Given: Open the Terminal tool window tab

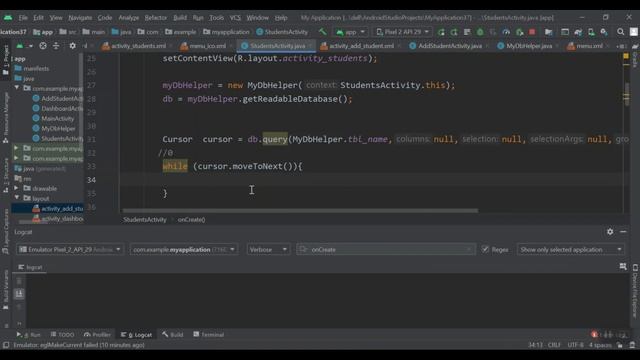Looking at the screenshot, I should 209,335.
